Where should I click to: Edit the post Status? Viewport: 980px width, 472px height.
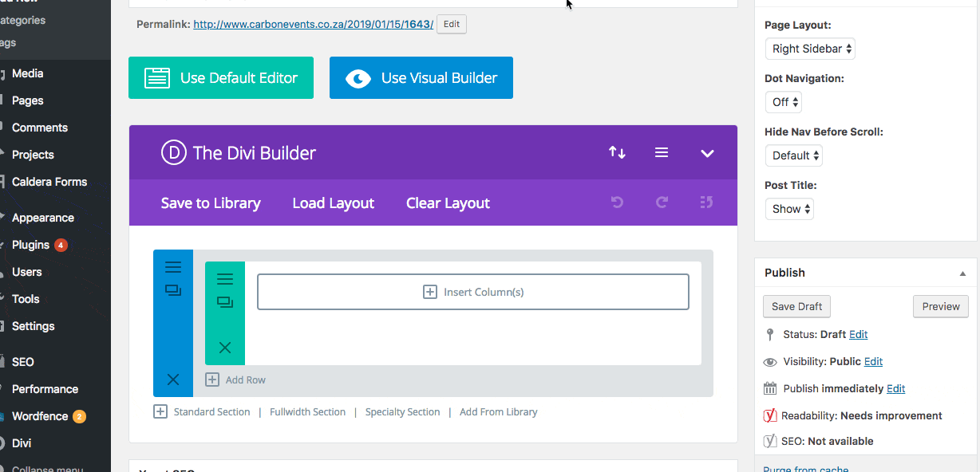coord(858,335)
